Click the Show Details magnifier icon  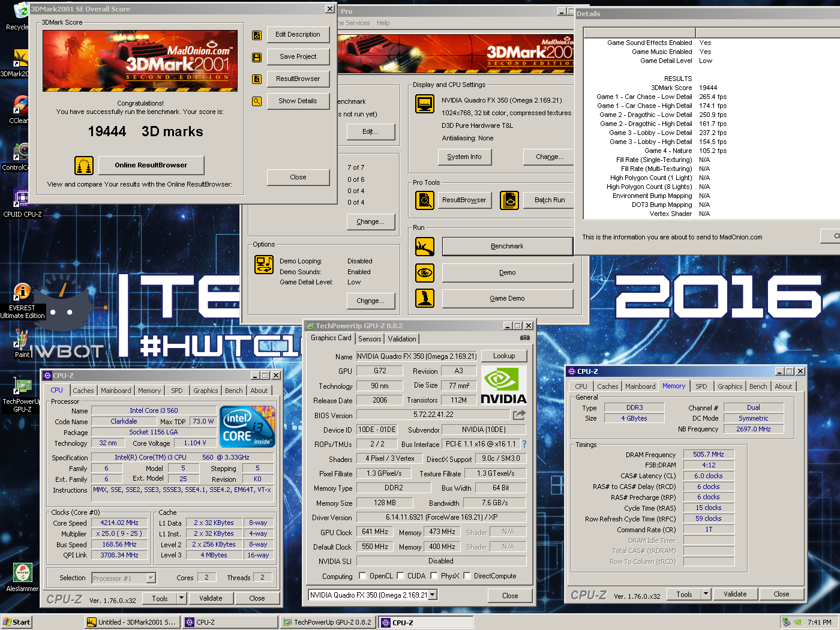click(x=257, y=101)
